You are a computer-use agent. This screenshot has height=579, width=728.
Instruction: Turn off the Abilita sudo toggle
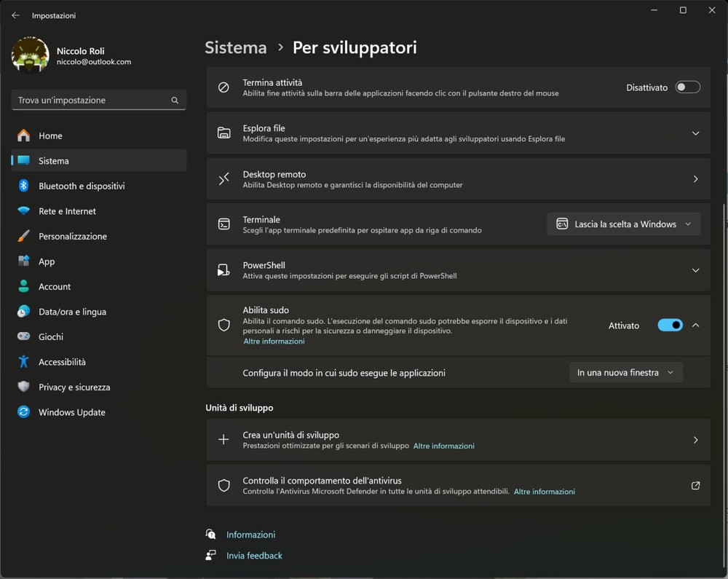pos(670,326)
